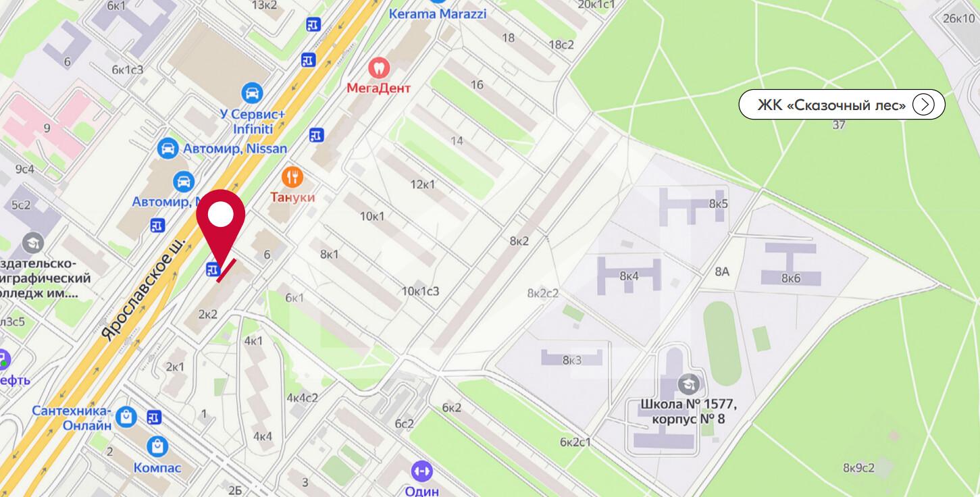Viewport: 980px width, 497px height.
Task: Select building 10к1с3 label
Action: 420,291
